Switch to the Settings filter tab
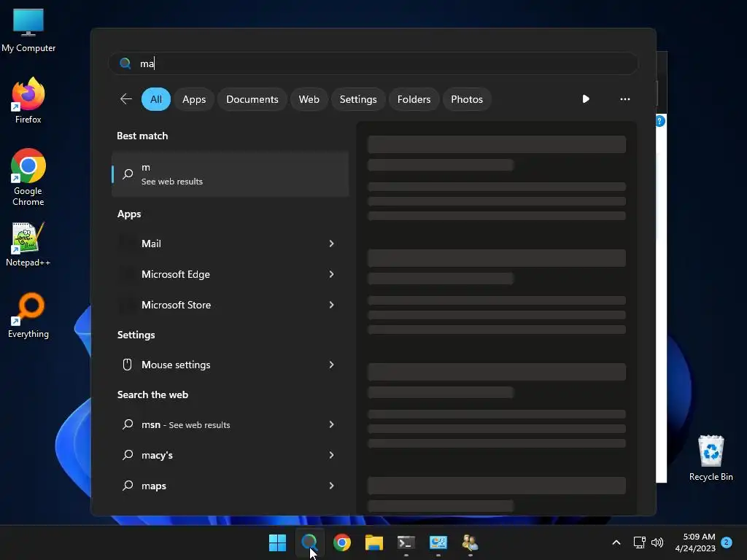This screenshot has width=747, height=560. 357,99
